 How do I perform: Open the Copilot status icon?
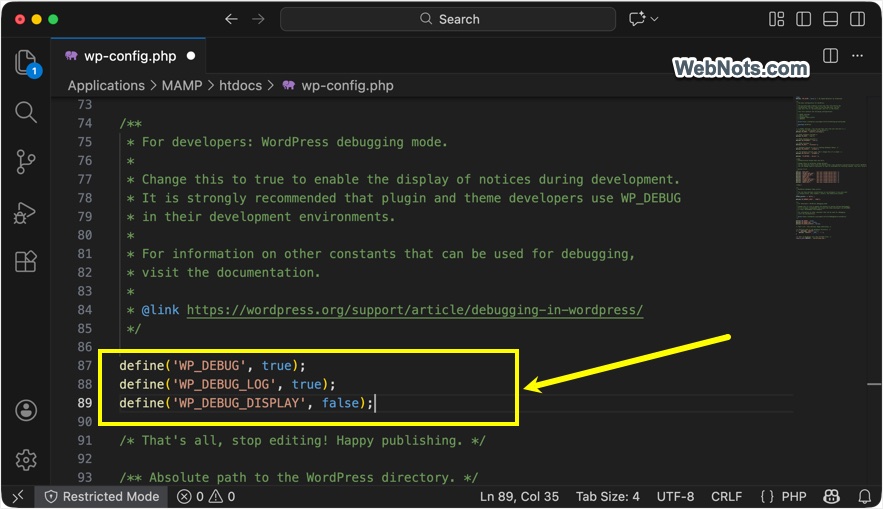(831, 497)
